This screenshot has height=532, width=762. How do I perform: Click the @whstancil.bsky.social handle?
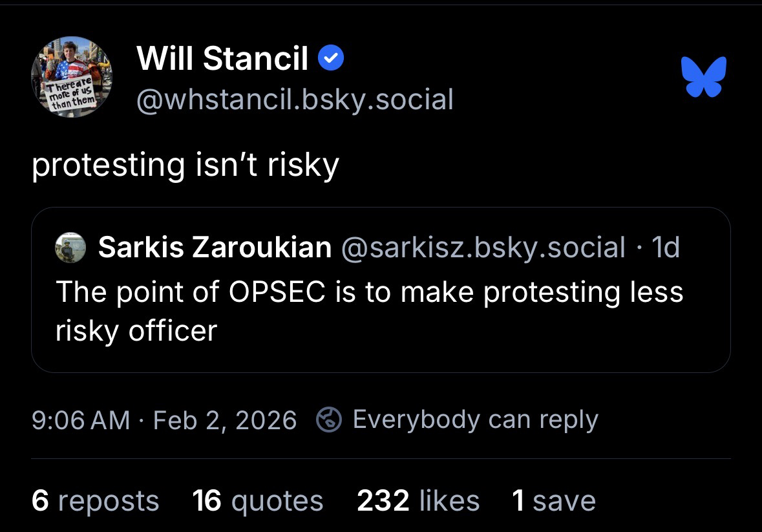295,100
